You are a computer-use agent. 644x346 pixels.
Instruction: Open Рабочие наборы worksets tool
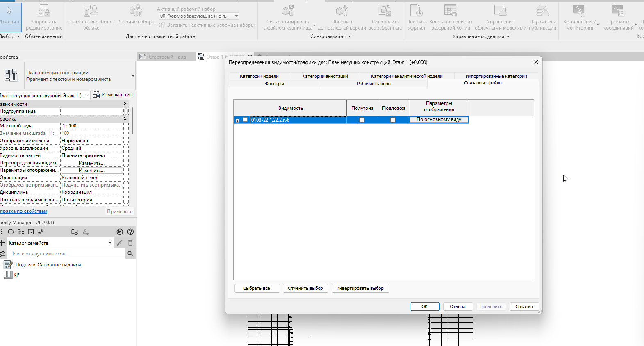pyautogui.click(x=136, y=14)
